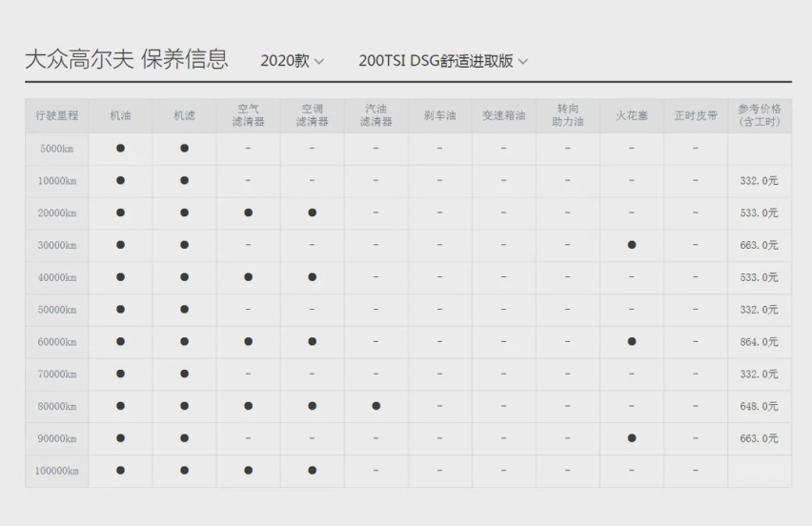Click the 100000km mileage row label
The height and width of the screenshot is (526, 812).
point(57,471)
